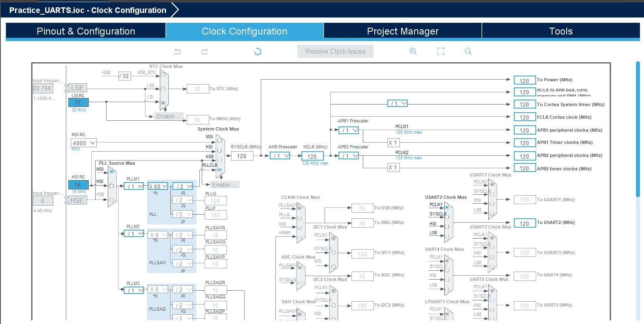The height and width of the screenshot is (324, 644).
Task: Select HSI in USART2 Clock Mux
Action: click(447, 226)
